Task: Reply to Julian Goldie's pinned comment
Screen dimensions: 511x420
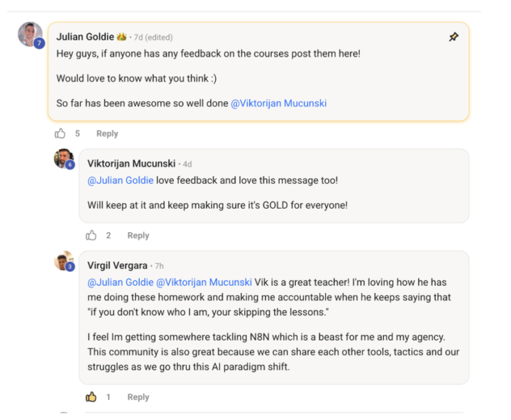Action: pos(107,133)
